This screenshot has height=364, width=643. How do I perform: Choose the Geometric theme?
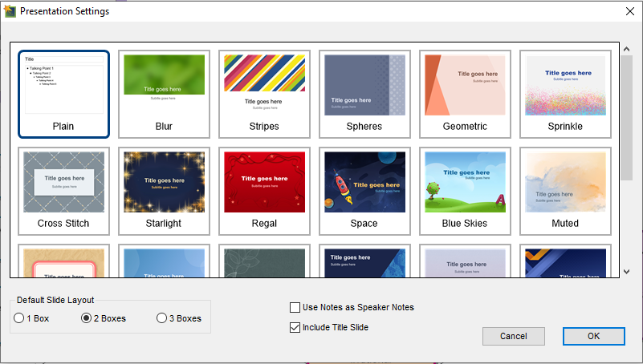(465, 94)
